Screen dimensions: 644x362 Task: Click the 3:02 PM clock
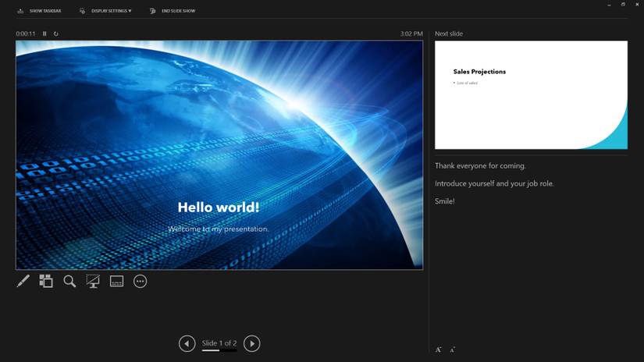[411, 34]
